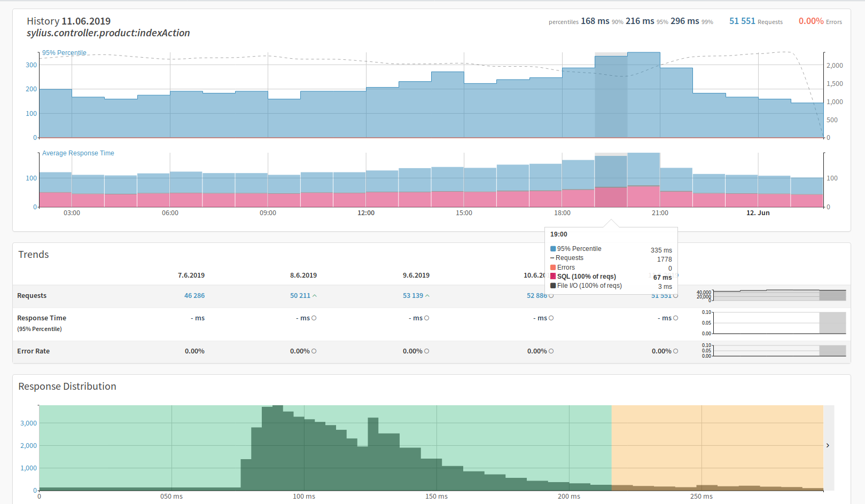The image size is (865, 504).
Task: Click the red Errors legend swatch
Action: coord(553,267)
